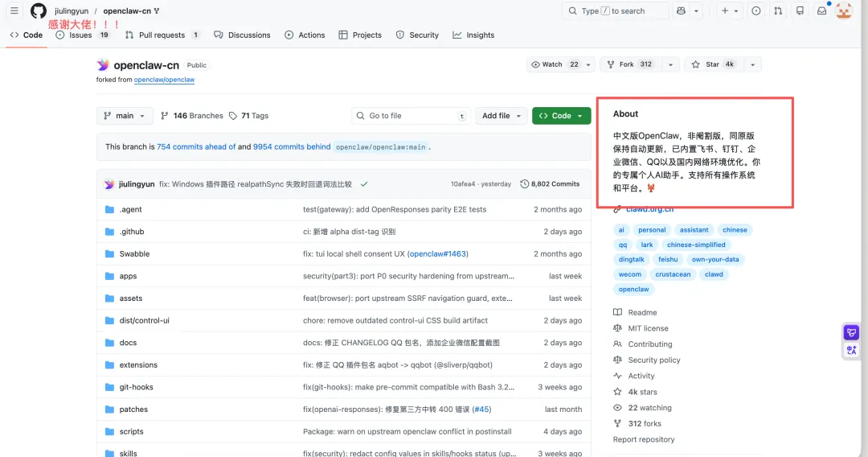Image resolution: width=868 pixels, height=457 pixels.
Task: Click the floating translate extension icon
Action: (x=851, y=350)
